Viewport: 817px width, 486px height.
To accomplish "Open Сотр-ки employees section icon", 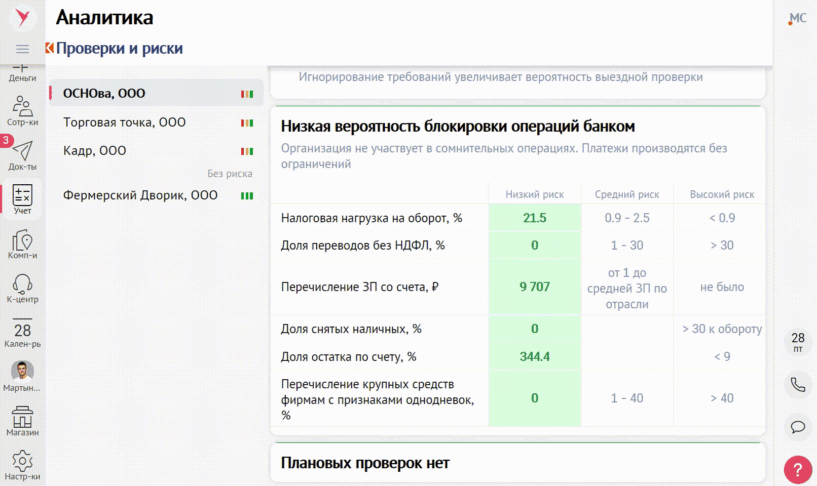I will (x=22, y=108).
